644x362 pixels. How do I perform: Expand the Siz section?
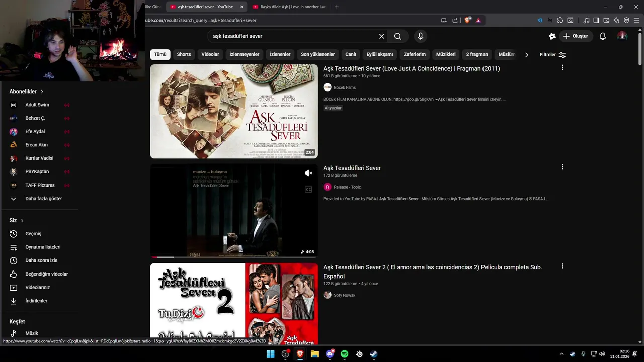[17, 220]
